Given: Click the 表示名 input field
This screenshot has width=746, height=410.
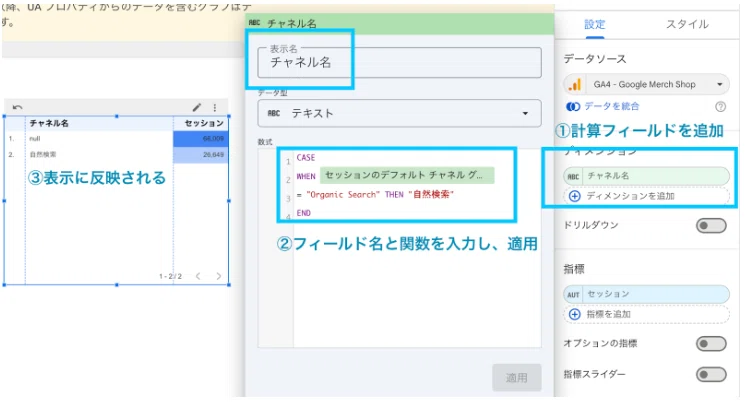Looking at the screenshot, I should 399,62.
